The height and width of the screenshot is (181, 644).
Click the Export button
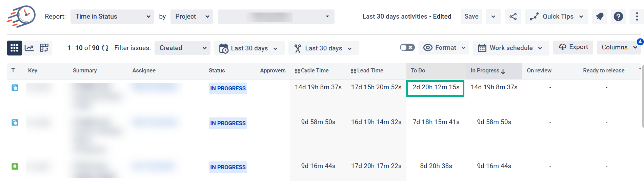click(573, 47)
